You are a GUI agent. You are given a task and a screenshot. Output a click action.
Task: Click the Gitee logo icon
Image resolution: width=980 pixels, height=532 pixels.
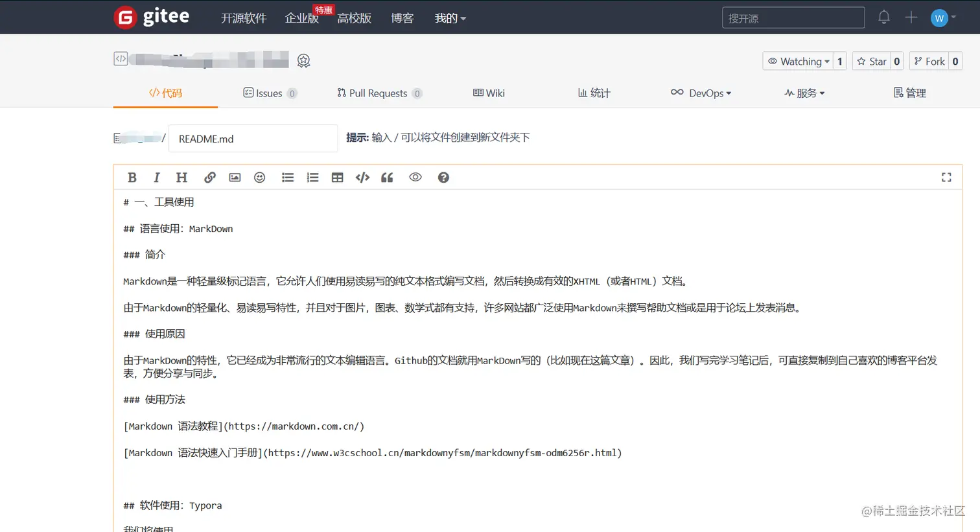(x=125, y=17)
